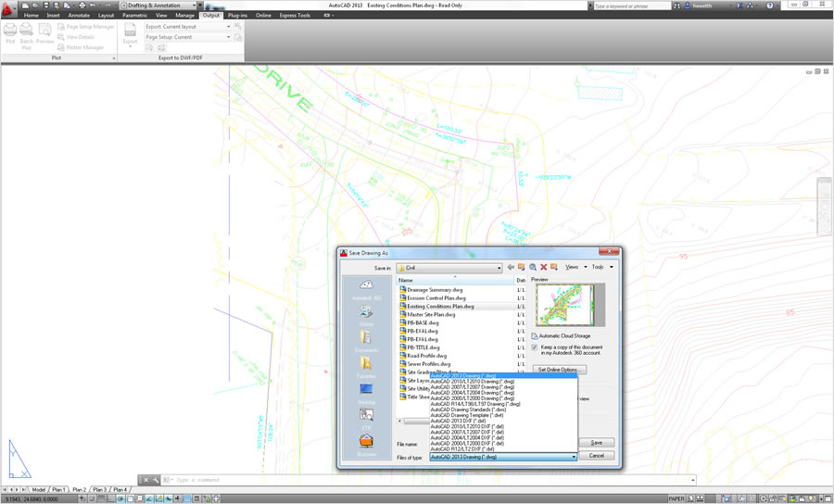The image size is (834, 504).
Task: Click the Save button in dialog
Action: pyautogui.click(x=596, y=443)
